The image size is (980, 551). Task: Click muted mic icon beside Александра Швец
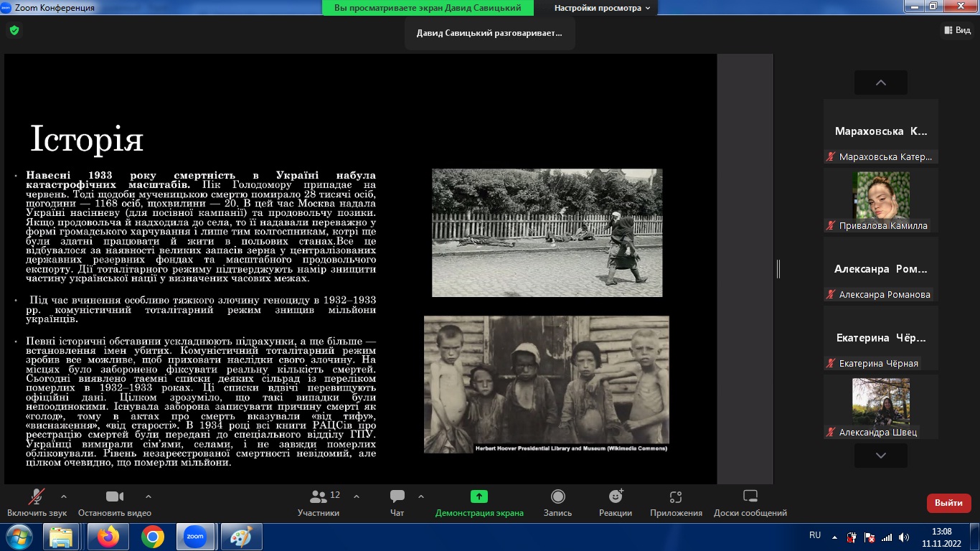(831, 432)
